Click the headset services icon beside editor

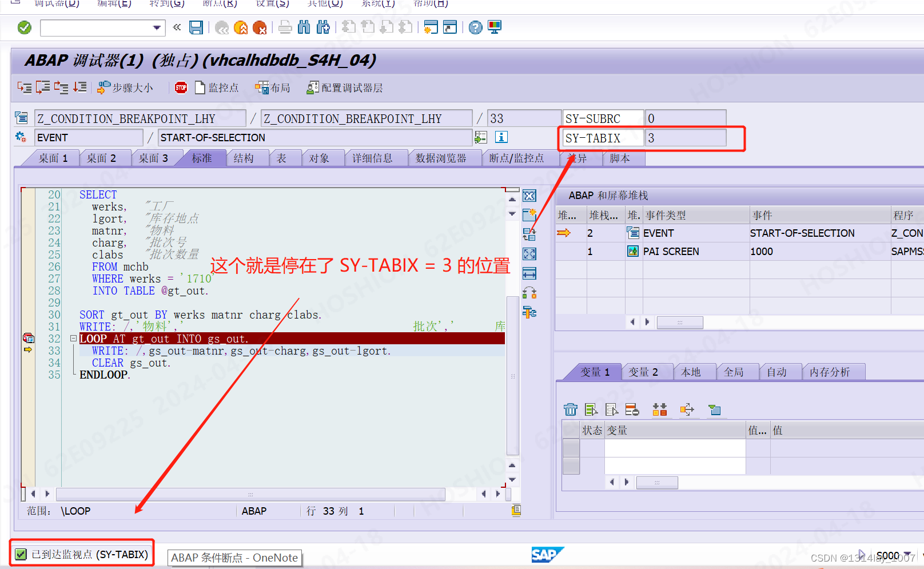[x=529, y=293]
